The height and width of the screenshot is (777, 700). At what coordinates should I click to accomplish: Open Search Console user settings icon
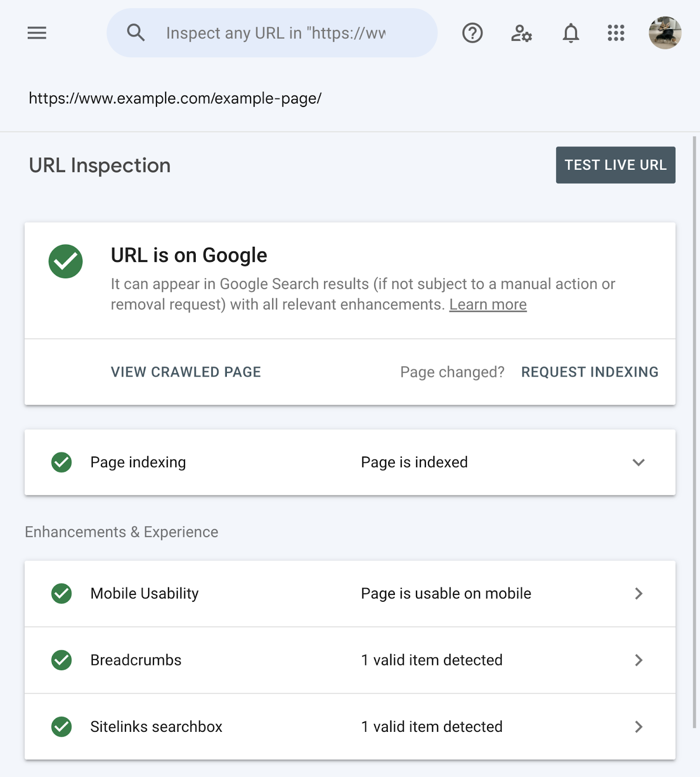(x=521, y=33)
